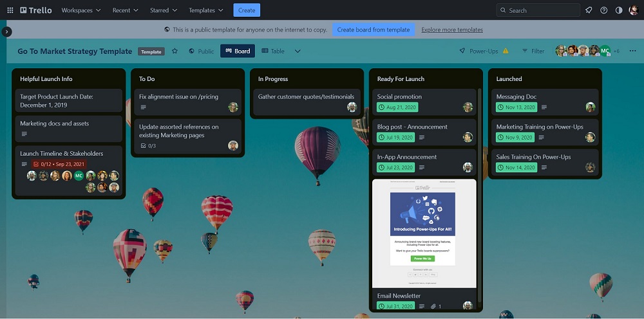Open the Email Newsletter cover image
The width and height of the screenshot is (644, 319).
423,233
